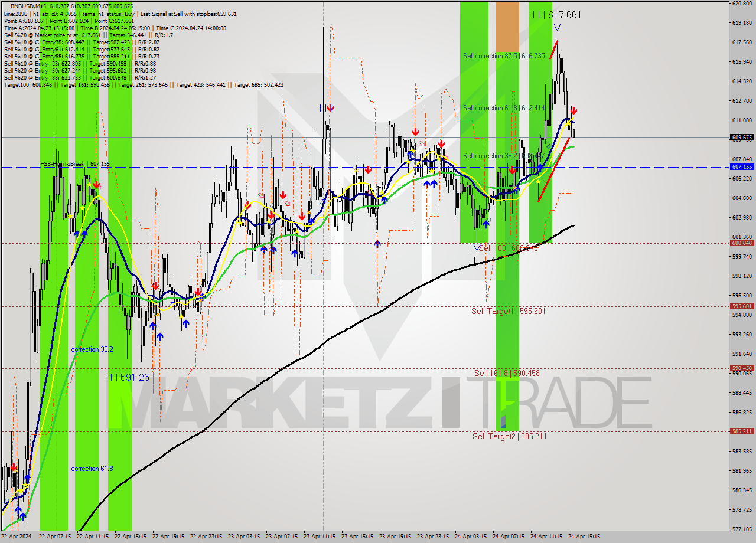Screen dimensions: 756x543
Task: Click the blue 'correction 38.2' label
Action: tap(92, 349)
